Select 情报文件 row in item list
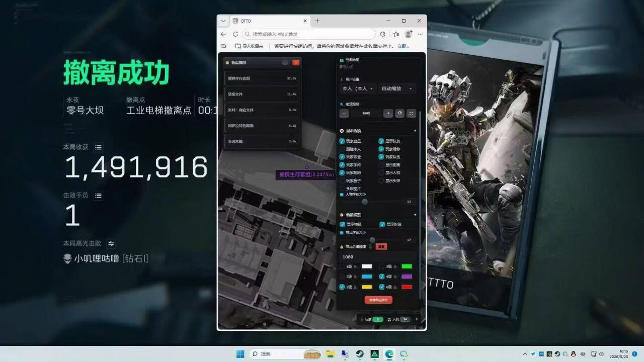This screenshot has width=644, height=362. 262,94
